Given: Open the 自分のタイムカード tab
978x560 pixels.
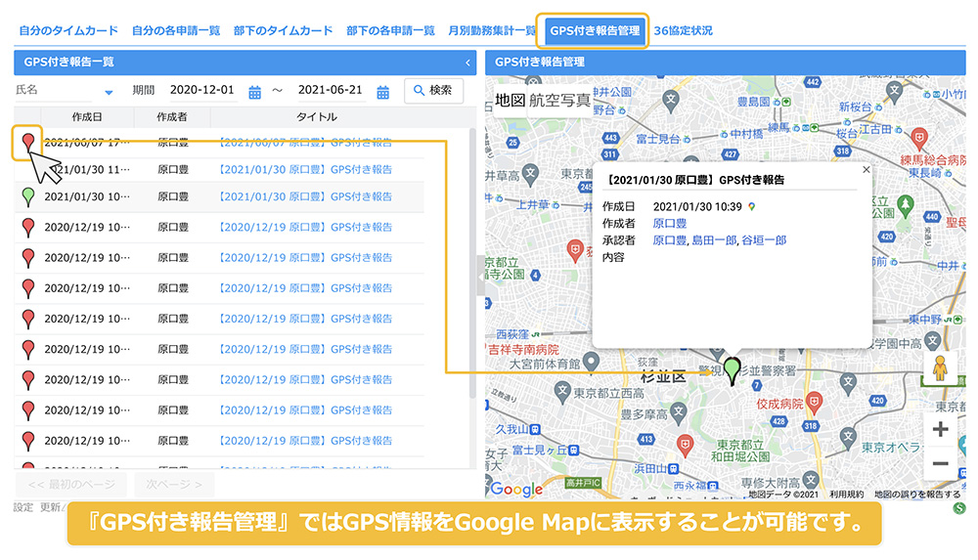Looking at the screenshot, I should (x=68, y=30).
